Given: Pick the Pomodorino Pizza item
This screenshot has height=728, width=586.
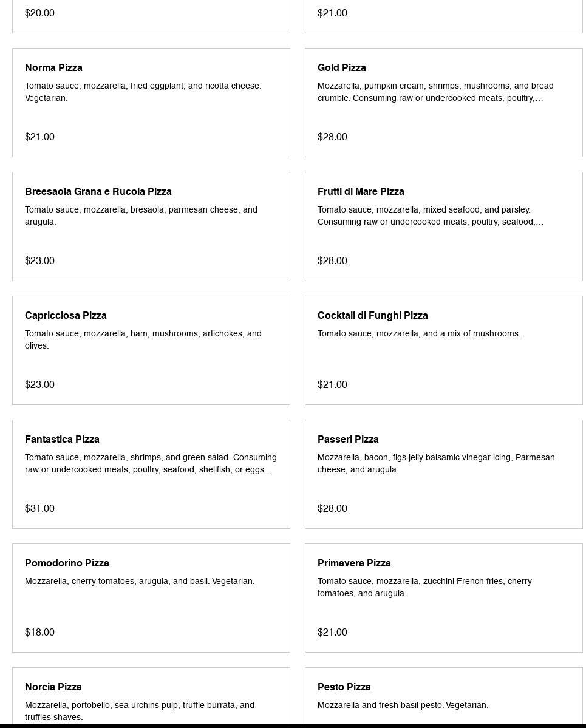Looking at the screenshot, I should [x=151, y=598].
